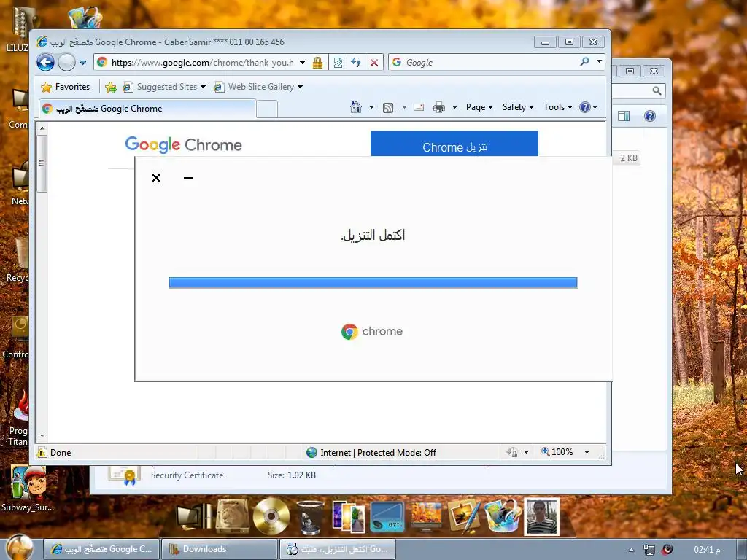Click the Read Mail icon
Screen dimensions: 747x560
pyautogui.click(x=419, y=107)
